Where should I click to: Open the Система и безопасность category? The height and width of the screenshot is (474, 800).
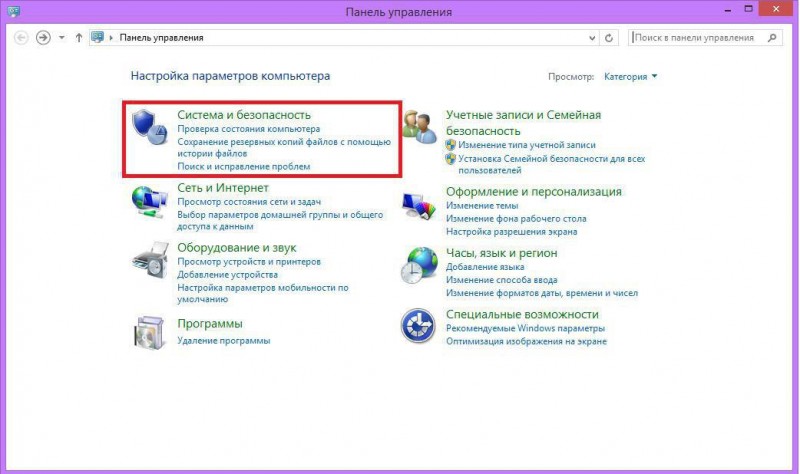coord(244,115)
